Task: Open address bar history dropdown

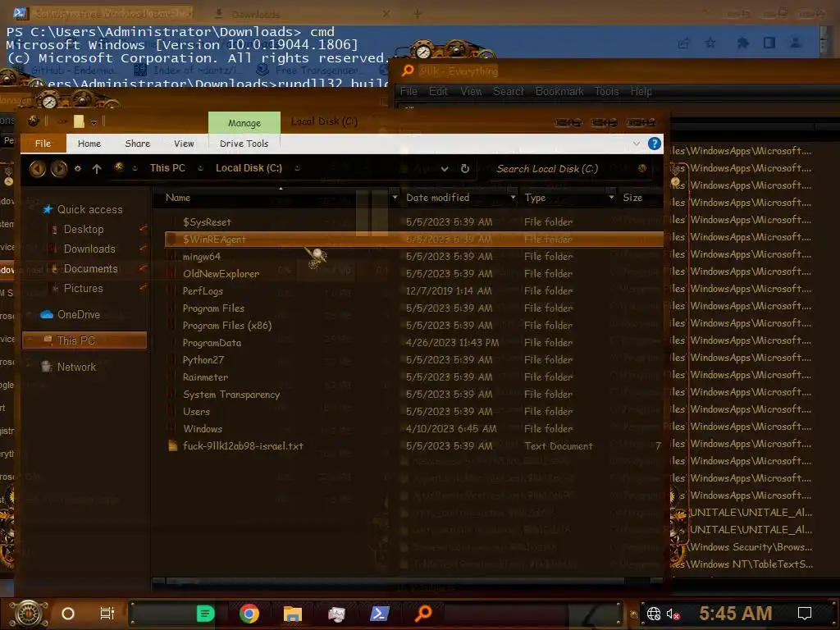Action: tap(445, 169)
